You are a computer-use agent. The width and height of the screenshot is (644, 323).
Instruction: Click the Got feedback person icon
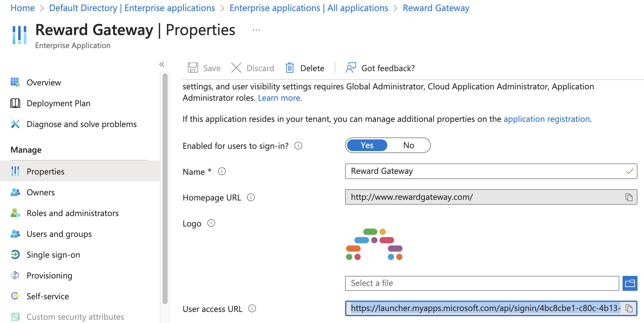pos(351,68)
